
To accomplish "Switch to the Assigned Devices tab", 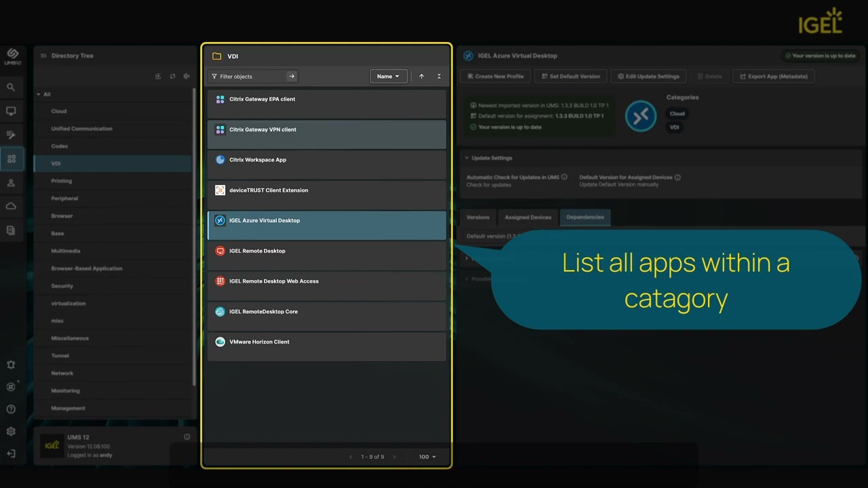I will [x=528, y=218].
